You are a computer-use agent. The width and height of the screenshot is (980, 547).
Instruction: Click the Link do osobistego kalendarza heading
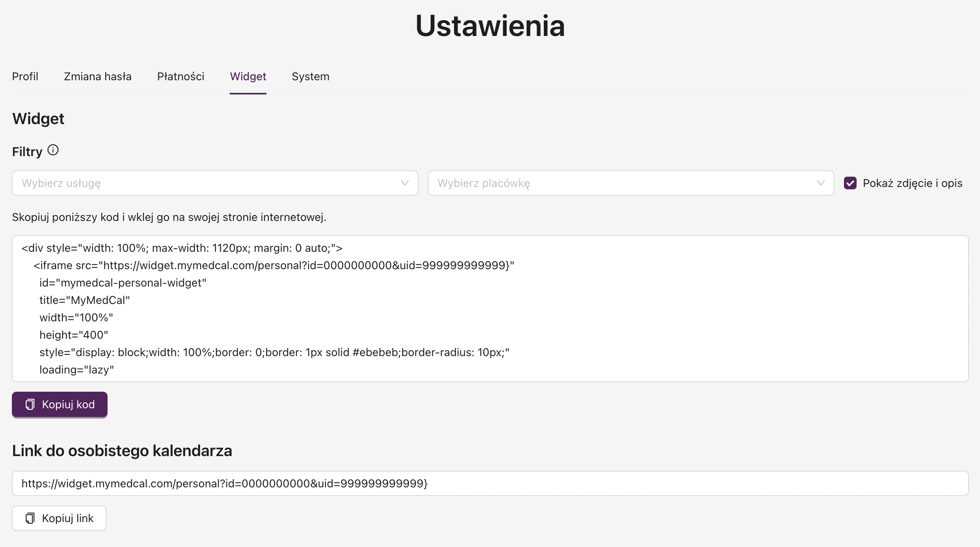pyautogui.click(x=122, y=451)
